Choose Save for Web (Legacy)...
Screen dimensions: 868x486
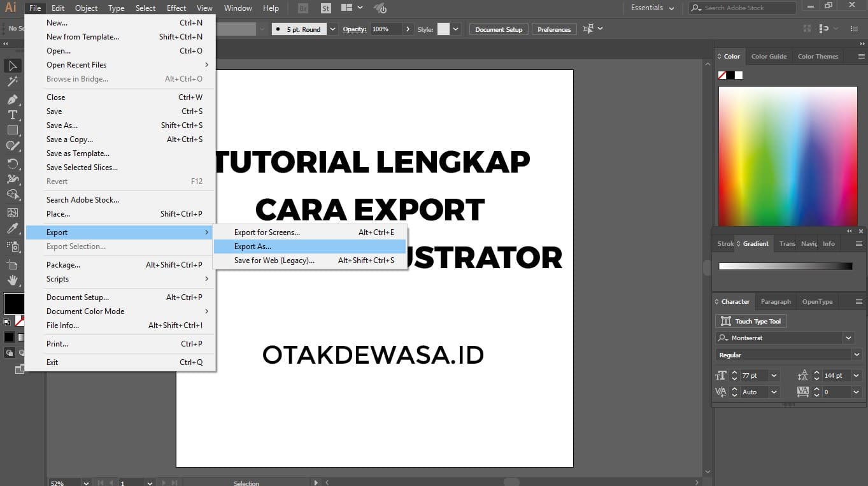coord(310,261)
